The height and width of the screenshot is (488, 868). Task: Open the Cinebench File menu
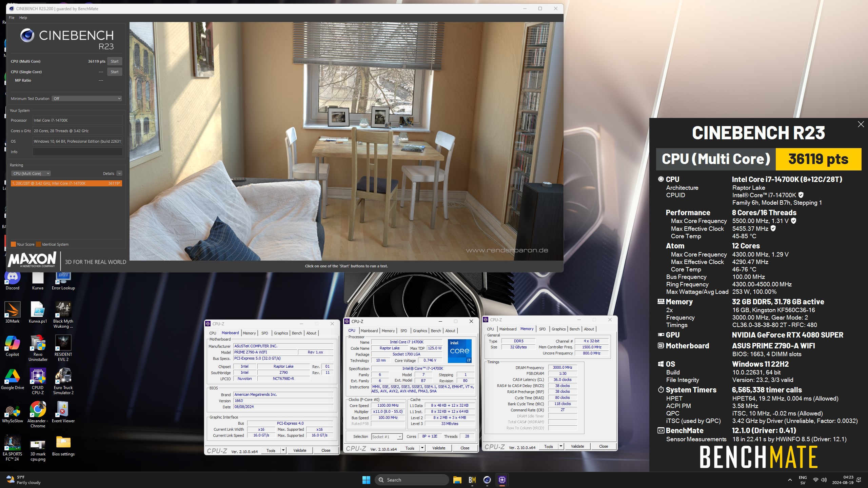pos(12,18)
